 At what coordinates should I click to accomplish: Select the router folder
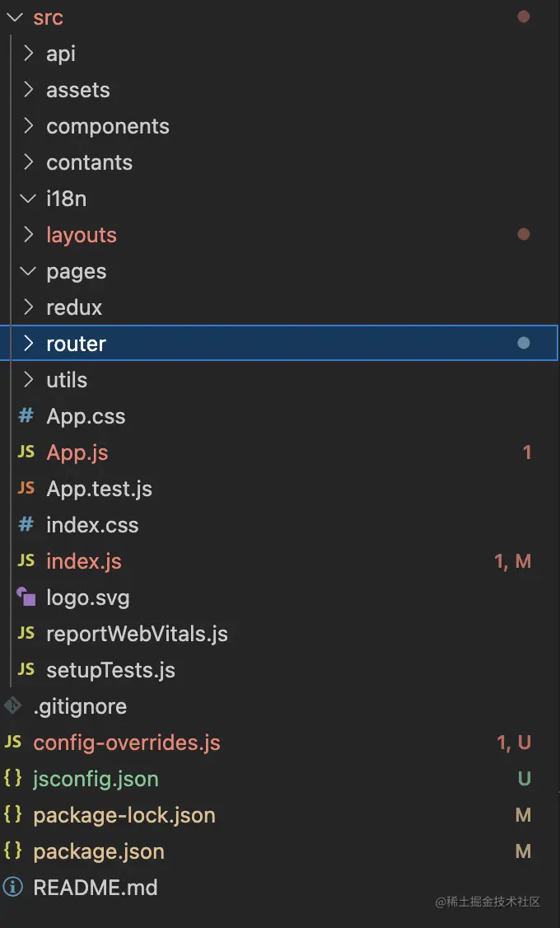77,344
